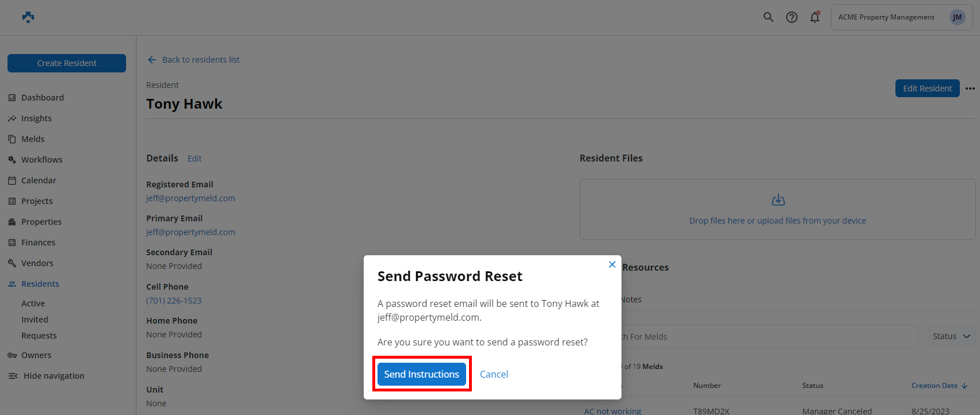Cancel the password reset dialog
Screen dimensions: 980x415
(x=494, y=374)
